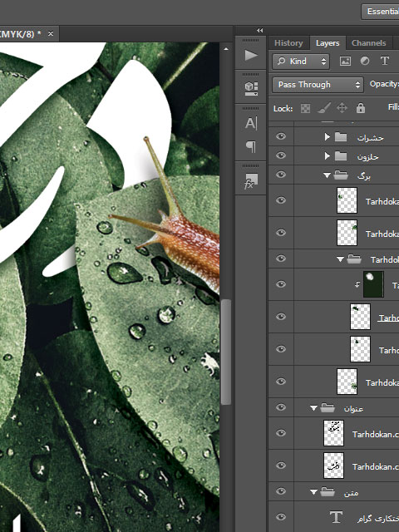Open the Kind filter dropdown

pos(301,62)
